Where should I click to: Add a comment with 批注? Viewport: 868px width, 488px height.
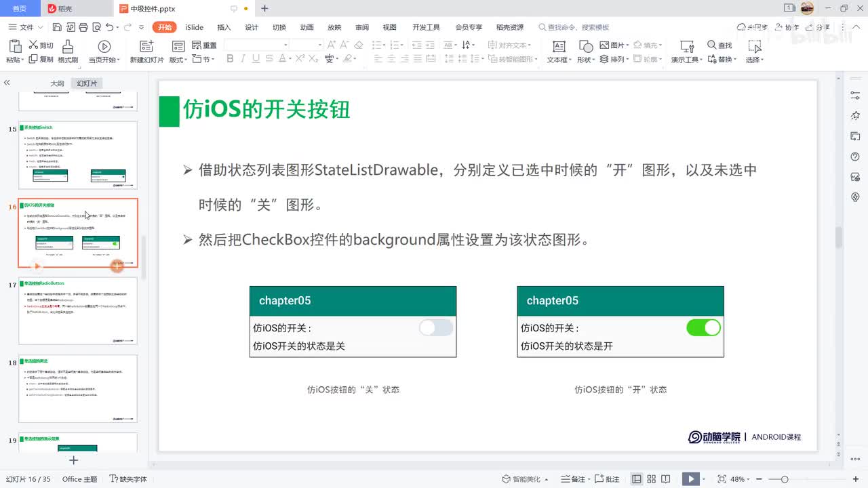point(607,479)
